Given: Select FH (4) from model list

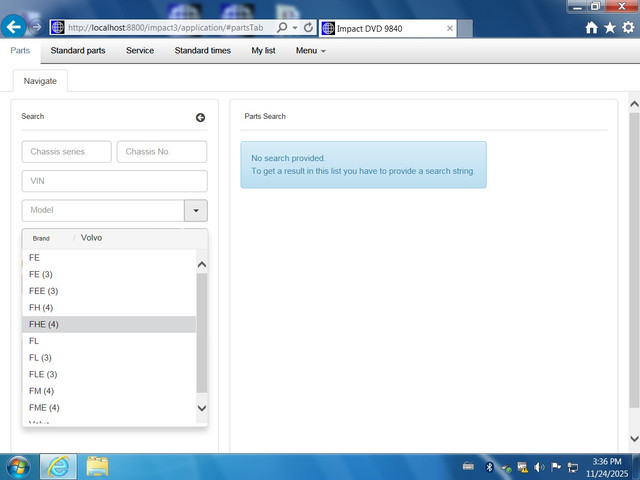Looking at the screenshot, I should [109, 308].
